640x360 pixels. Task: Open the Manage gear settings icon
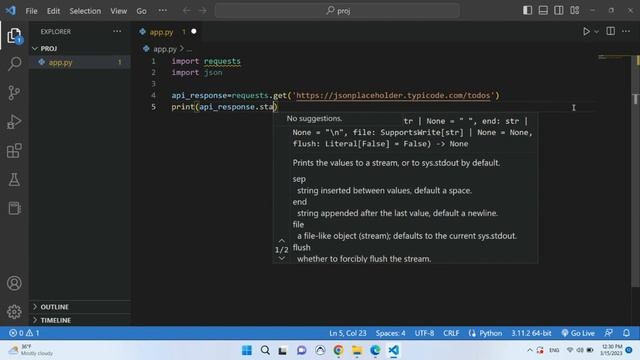14,311
